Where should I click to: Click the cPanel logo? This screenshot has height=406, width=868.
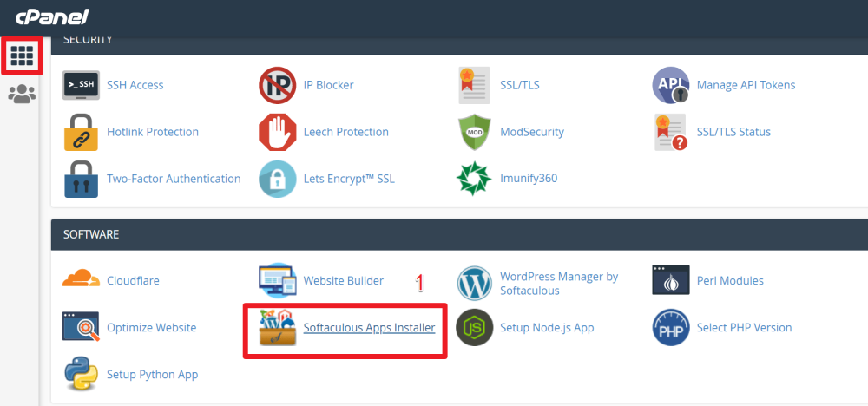pyautogui.click(x=52, y=17)
